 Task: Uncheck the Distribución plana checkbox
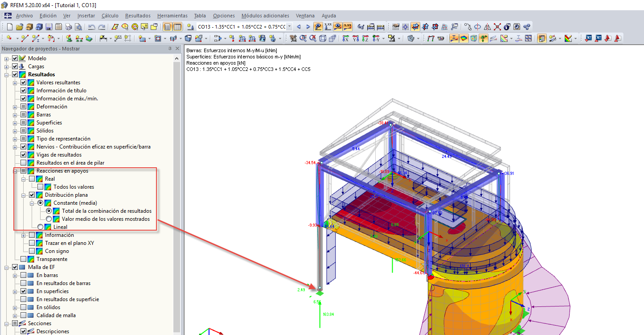pyautogui.click(x=32, y=195)
